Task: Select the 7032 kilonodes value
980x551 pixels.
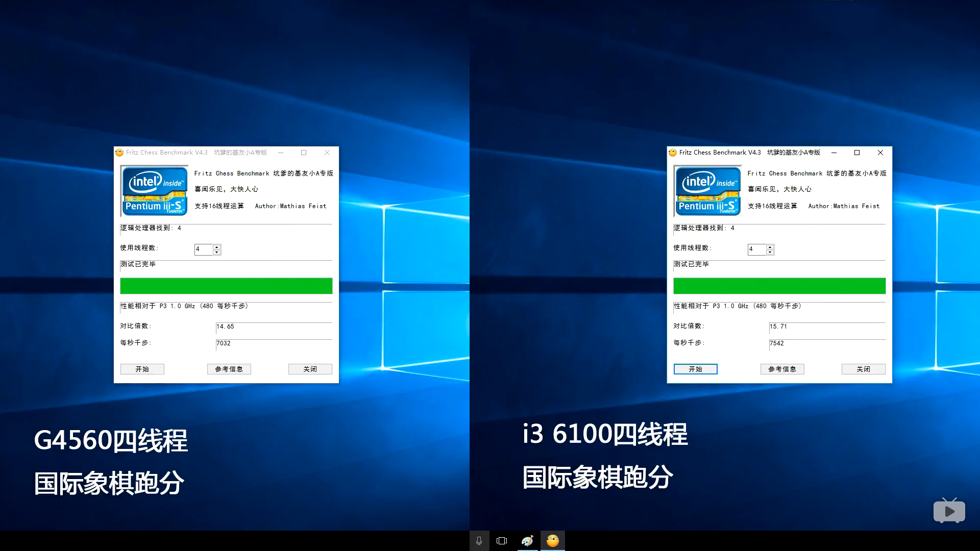Action: coord(224,343)
